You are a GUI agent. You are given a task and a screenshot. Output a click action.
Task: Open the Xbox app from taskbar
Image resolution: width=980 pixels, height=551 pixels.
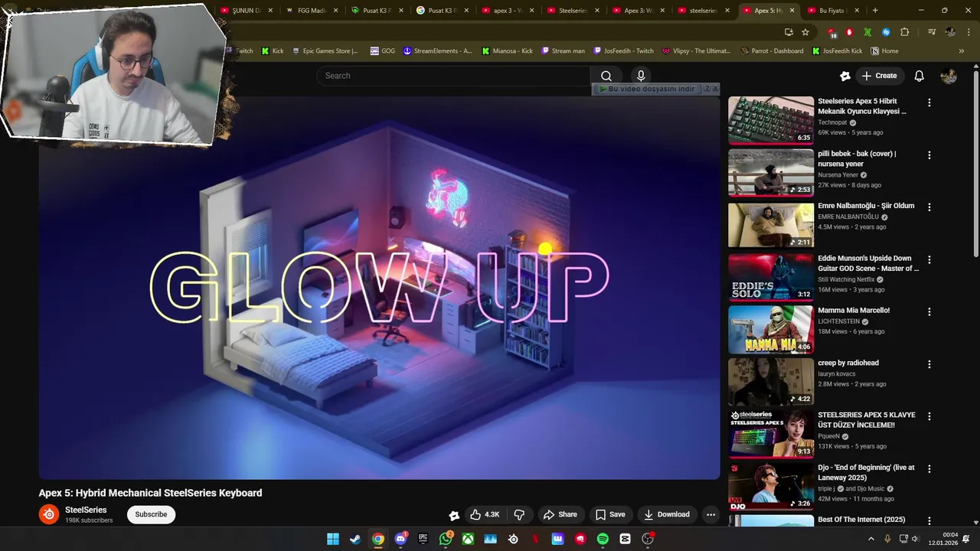(468, 539)
